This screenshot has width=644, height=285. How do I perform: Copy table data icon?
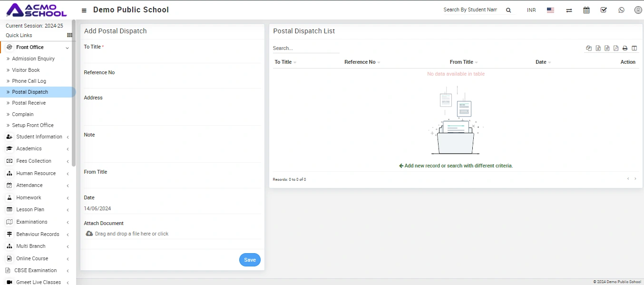tap(589, 48)
